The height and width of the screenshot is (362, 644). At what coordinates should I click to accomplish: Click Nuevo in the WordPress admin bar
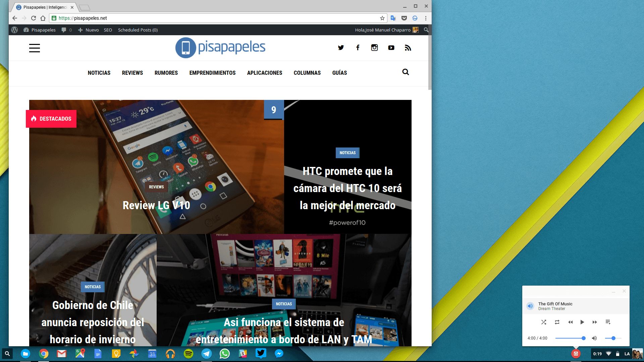coord(88,30)
